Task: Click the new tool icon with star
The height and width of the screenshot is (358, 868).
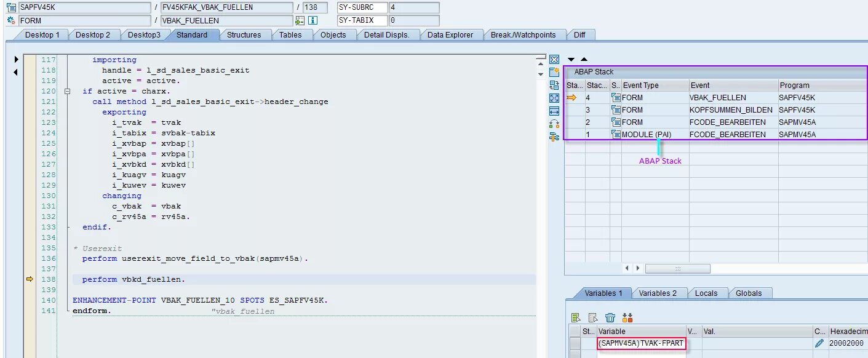Action: click(x=554, y=73)
